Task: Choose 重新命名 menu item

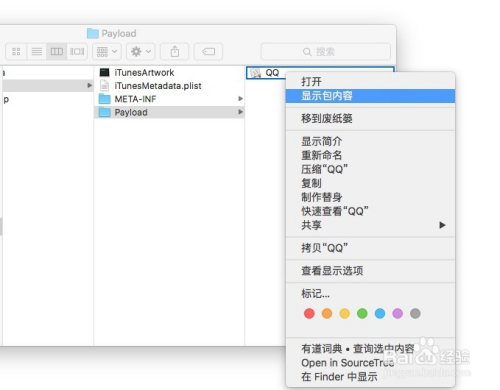Action: (x=370, y=155)
